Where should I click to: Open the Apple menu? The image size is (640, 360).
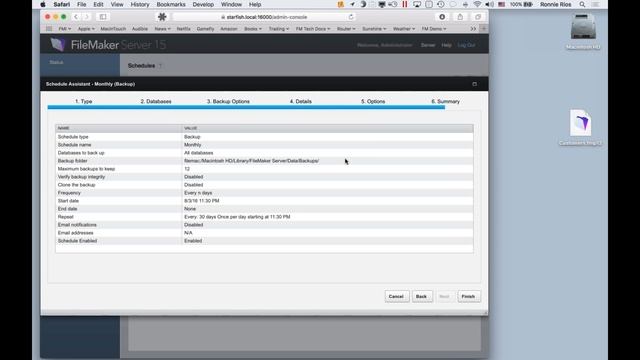pos(43,4)
